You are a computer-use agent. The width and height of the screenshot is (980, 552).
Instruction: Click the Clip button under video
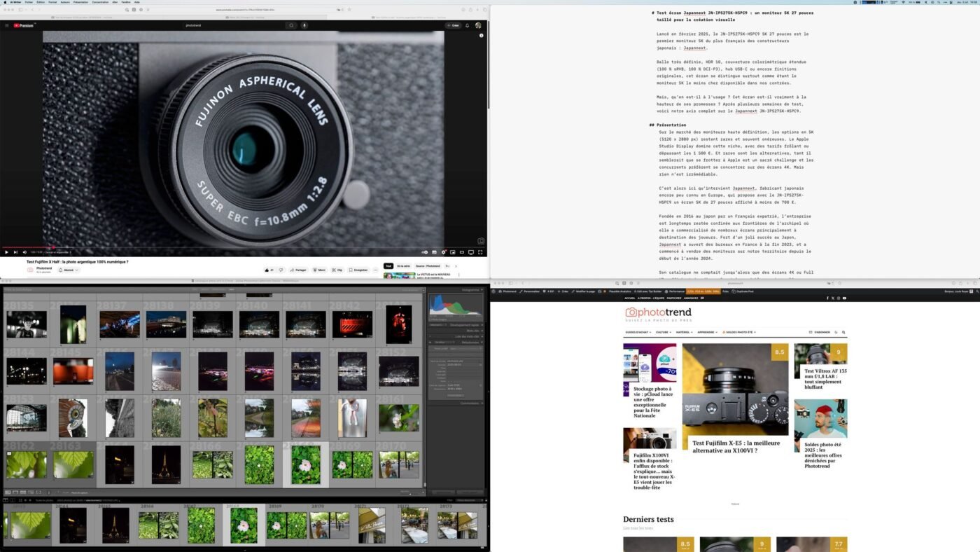point(337,270)
